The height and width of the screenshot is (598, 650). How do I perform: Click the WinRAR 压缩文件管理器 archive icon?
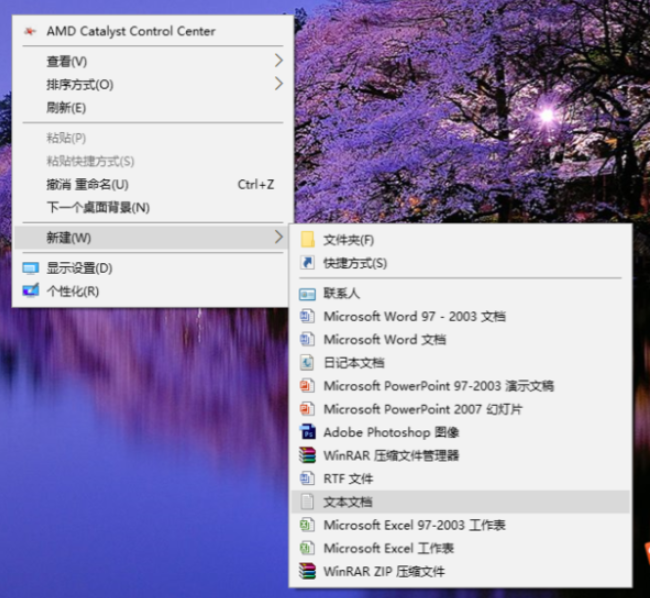click(308, 456)
